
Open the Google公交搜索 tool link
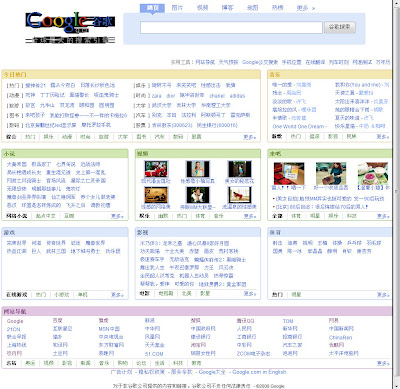[260, 62]
